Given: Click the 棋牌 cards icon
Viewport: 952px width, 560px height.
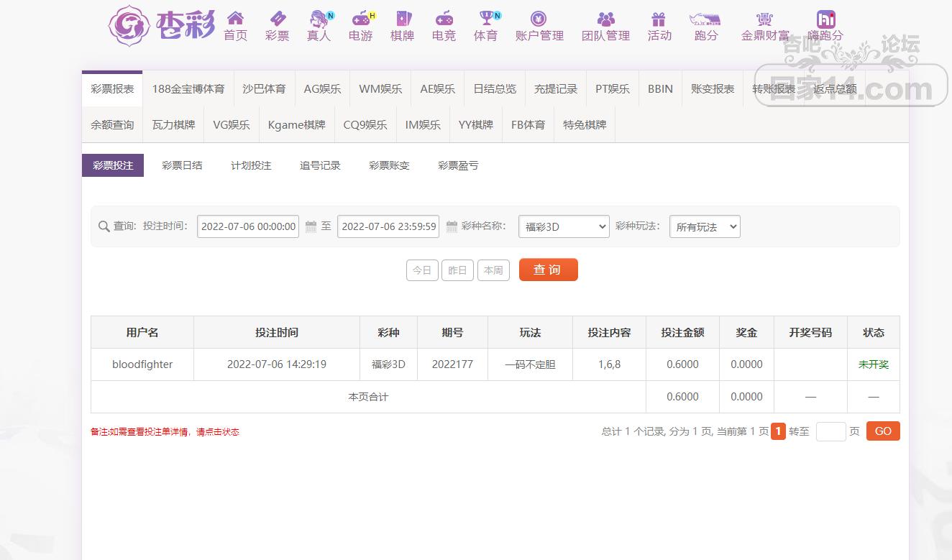Looking at the screenshot, I should click(402, 19).
